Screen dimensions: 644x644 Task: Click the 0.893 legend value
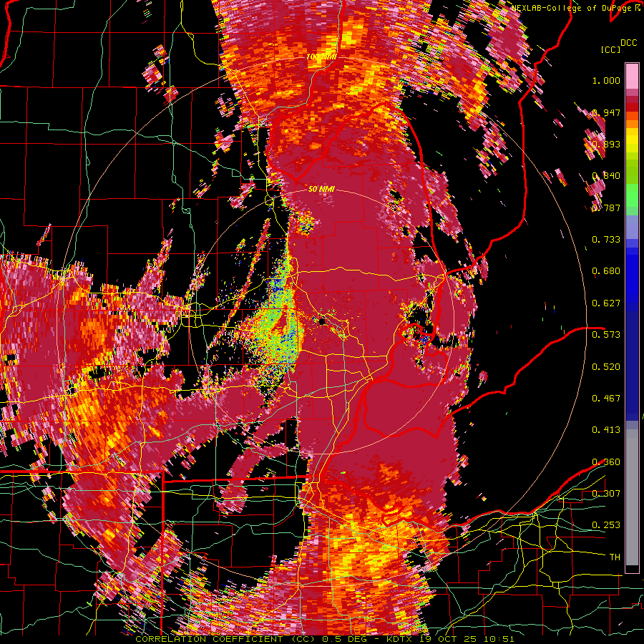pos(606,144)
